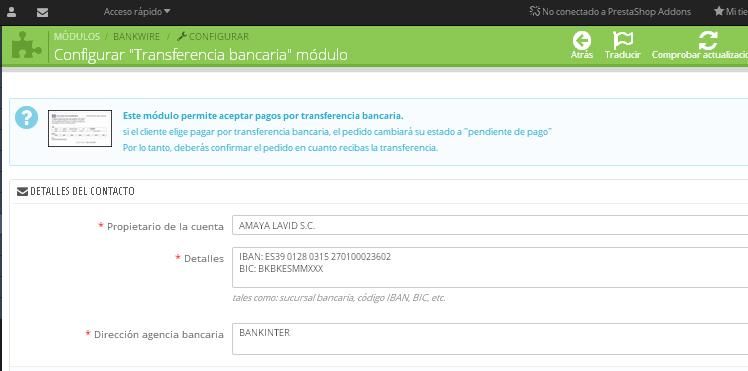Screen dimensions: 748x371
Task: Click No conectado a PrestaShop Addons
Action: coord(610,12)
